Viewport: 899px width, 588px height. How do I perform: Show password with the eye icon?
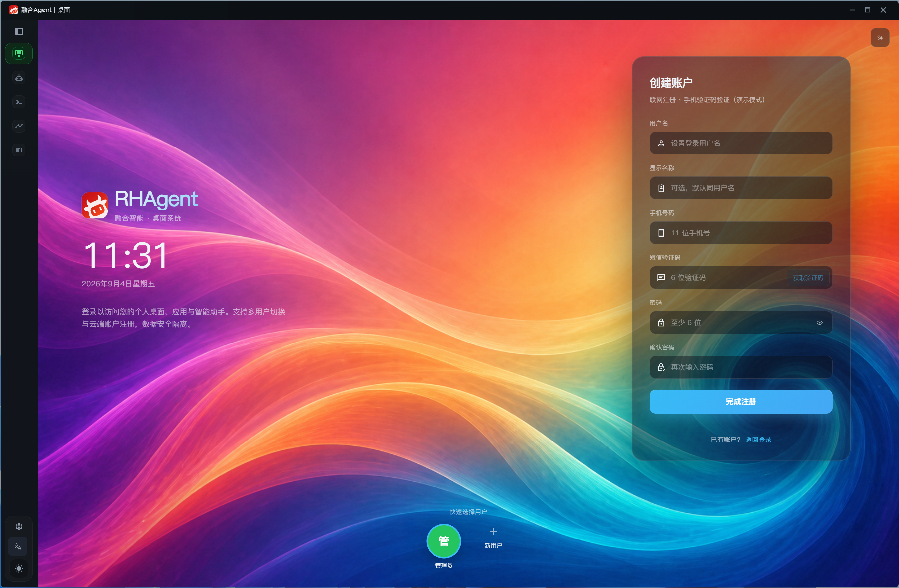(820, 323)
